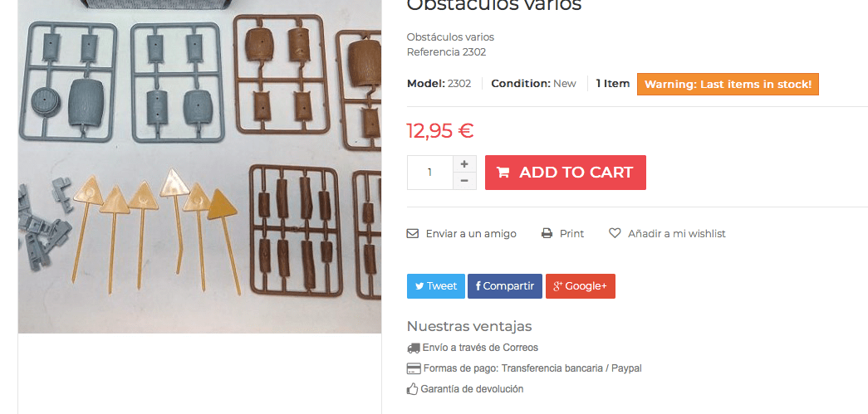The width and height of the screenshot is (868, 414).
Task: Share on Facebook with Compartir
Action: (505, 286)
